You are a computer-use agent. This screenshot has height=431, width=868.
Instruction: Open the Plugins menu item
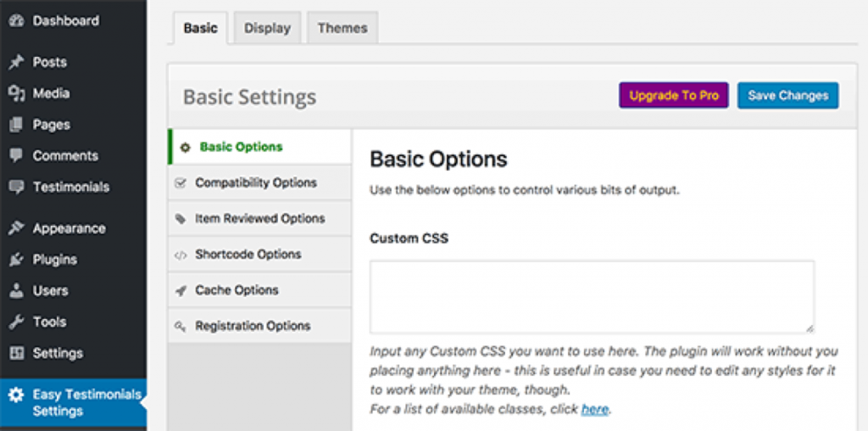[x=73, y=260]
